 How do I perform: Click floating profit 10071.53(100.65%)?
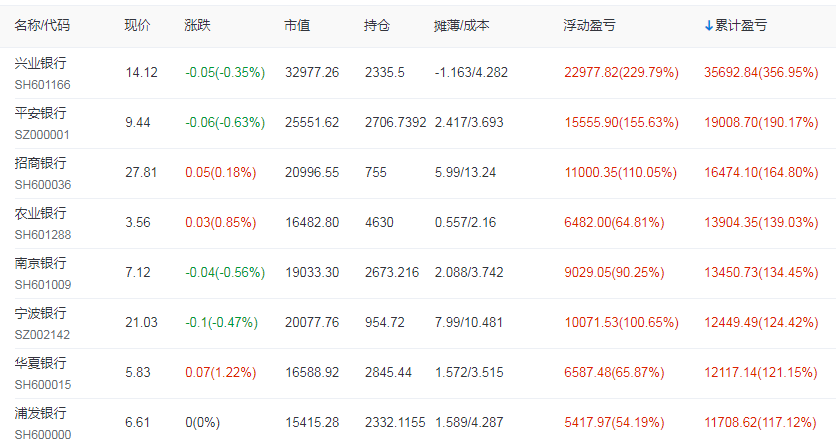(x=622, y=323)
